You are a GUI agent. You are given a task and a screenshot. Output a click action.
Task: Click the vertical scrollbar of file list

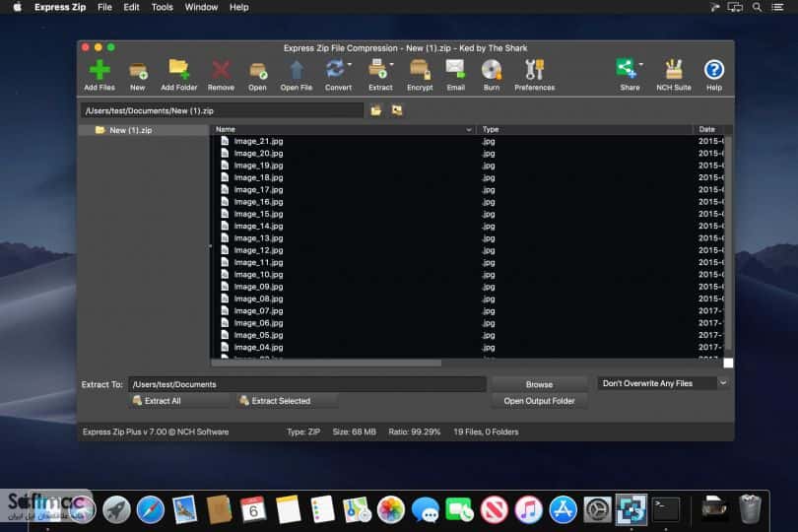(x=728, y=242)
